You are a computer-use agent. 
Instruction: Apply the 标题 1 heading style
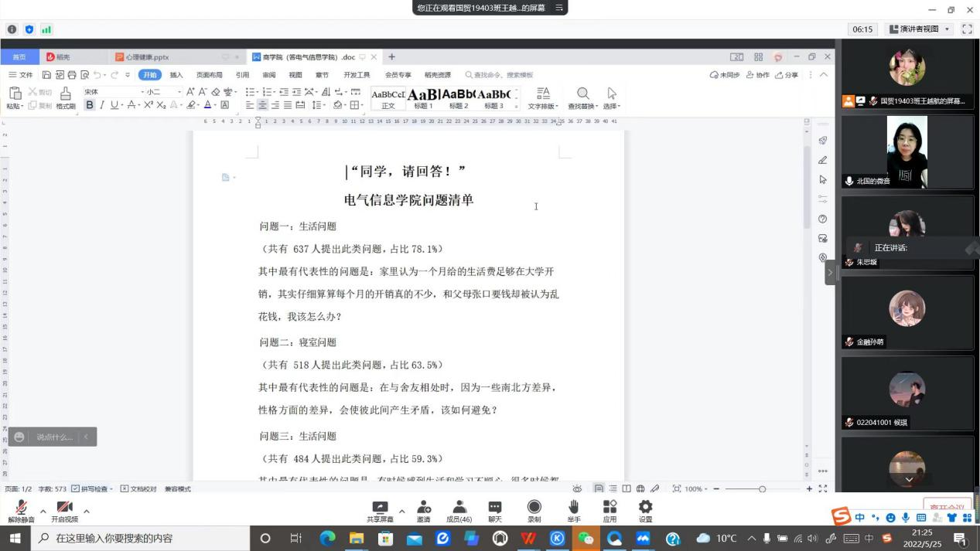coord(423,98)
